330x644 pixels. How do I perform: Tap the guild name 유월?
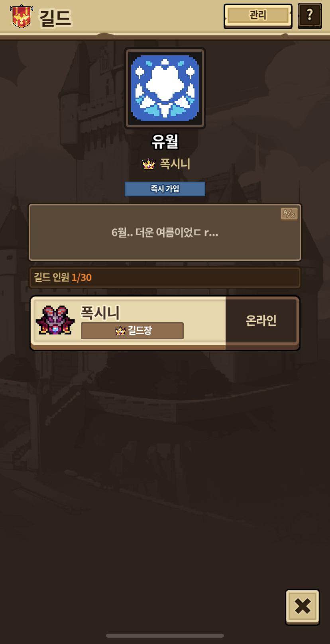[165, 141]
